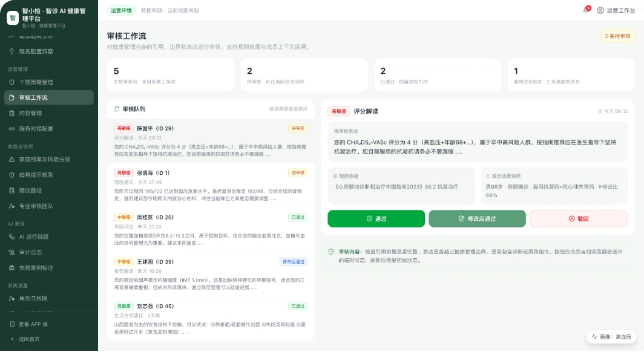Select 内容管理 menu item
The height and width of the screenshot is (352, 644).
49,113
